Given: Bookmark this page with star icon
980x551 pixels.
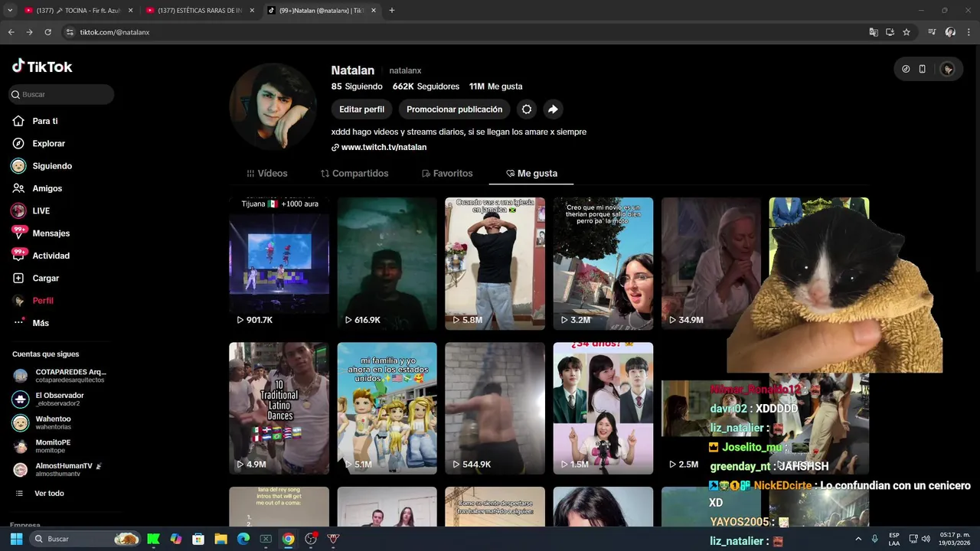Looking at the screenshot, I should pyautogui.click(x=906, y=32).
